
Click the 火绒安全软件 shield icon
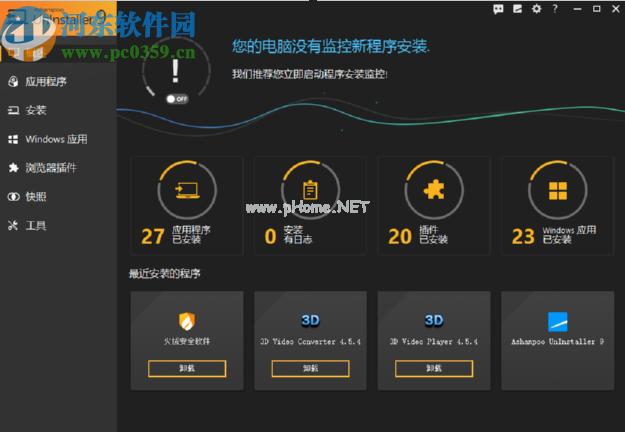186,321
